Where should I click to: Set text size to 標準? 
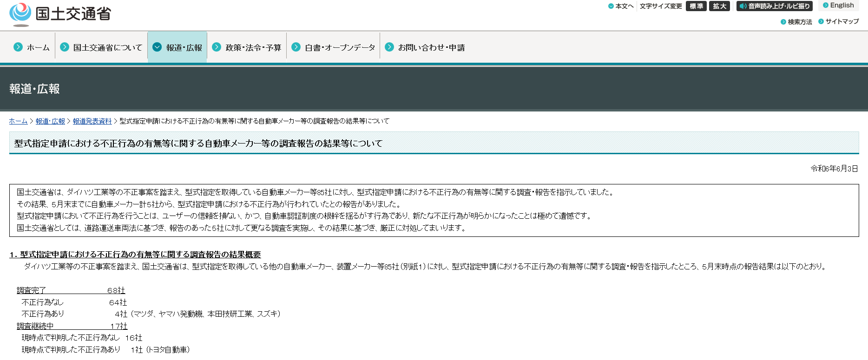[696, 6]
